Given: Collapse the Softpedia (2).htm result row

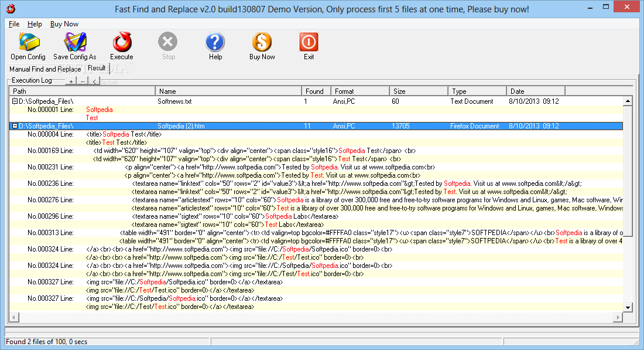Looking at the screenshot, I should coord(15,126).
